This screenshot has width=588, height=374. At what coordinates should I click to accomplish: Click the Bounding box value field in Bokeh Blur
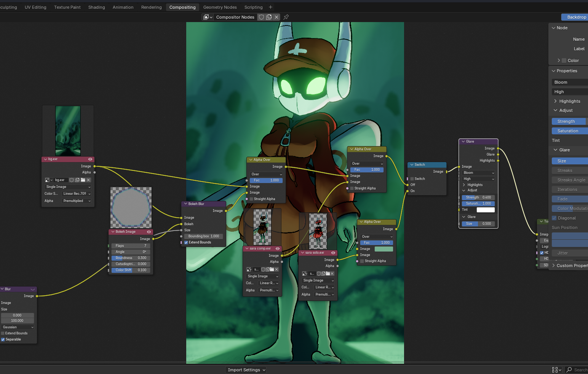coord(204,236)
